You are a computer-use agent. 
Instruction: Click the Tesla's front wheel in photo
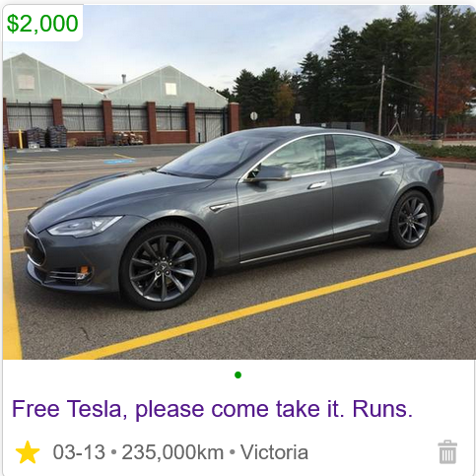[x=163, y=267]
